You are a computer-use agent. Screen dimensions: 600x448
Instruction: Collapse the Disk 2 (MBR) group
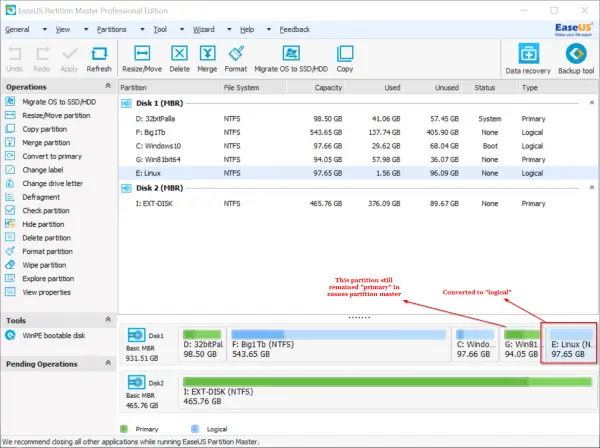592,187
